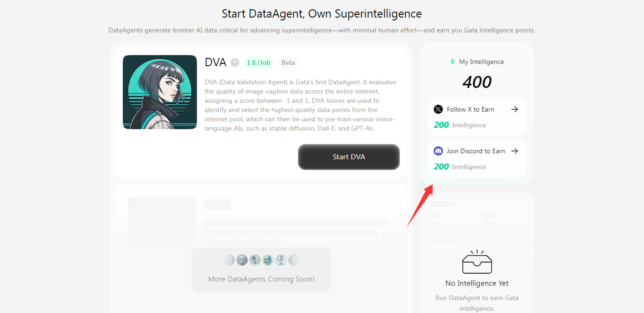This screenshot has width=644, height=313.
Task: Select the 1 Intelligence/Job badge
Action: coord(259,62)
